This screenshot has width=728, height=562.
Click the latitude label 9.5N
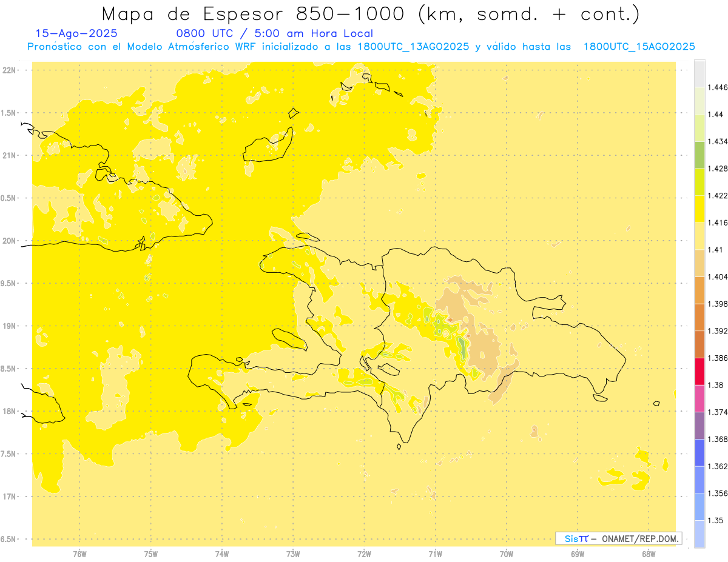[9, 284]
